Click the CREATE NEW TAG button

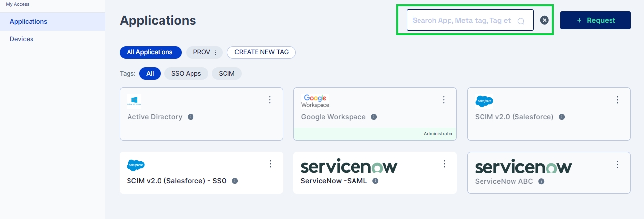click(261, 52)
